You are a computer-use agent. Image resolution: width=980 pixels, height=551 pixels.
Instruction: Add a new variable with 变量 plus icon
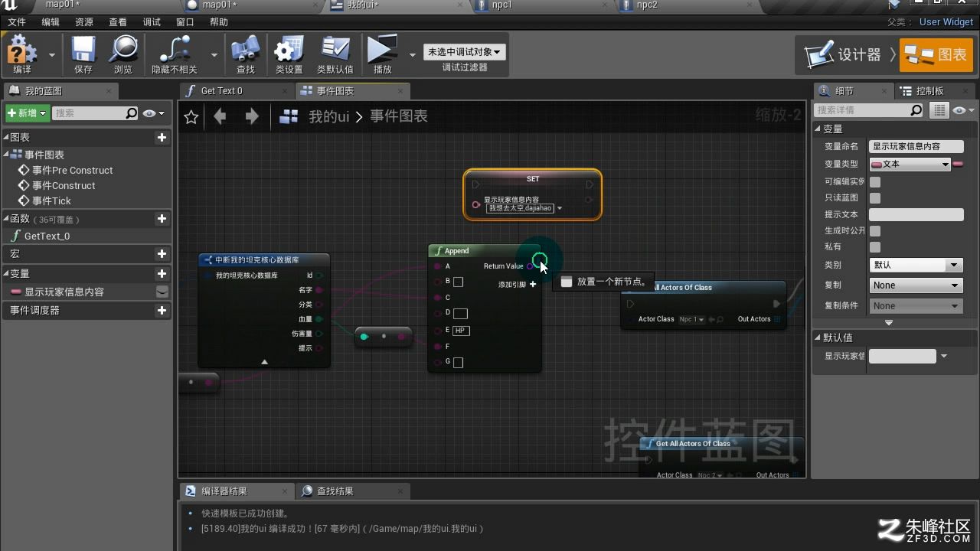162,274
